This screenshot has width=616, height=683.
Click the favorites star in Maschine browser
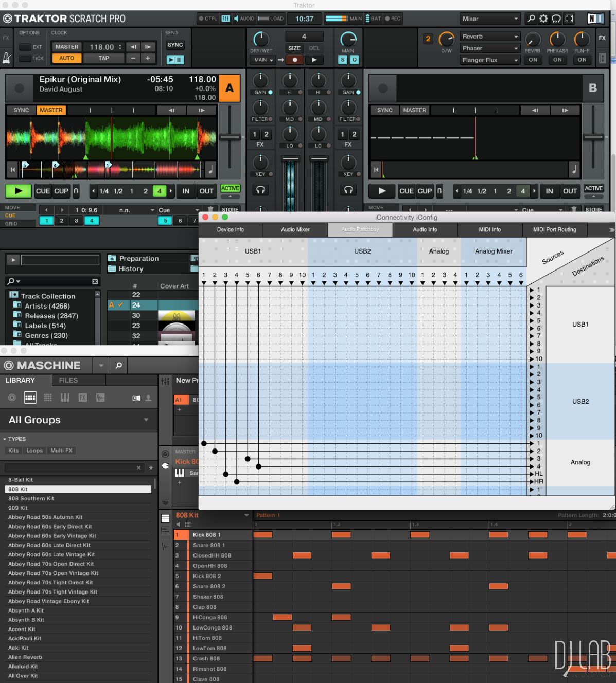click(x=151, y=468)
